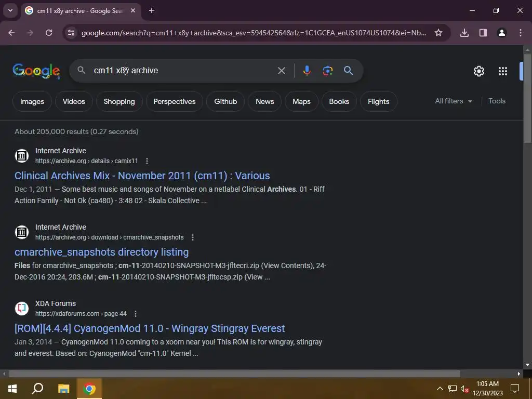Viewport: 532px width, 399px height.
Task: Toggle Chrome side panel icon
Action: click(483, 33)
